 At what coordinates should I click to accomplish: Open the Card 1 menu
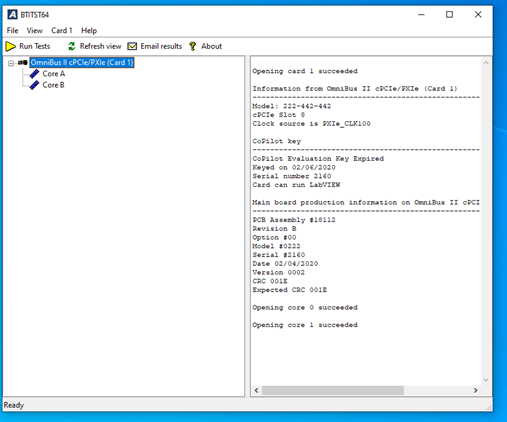(62, 31)
